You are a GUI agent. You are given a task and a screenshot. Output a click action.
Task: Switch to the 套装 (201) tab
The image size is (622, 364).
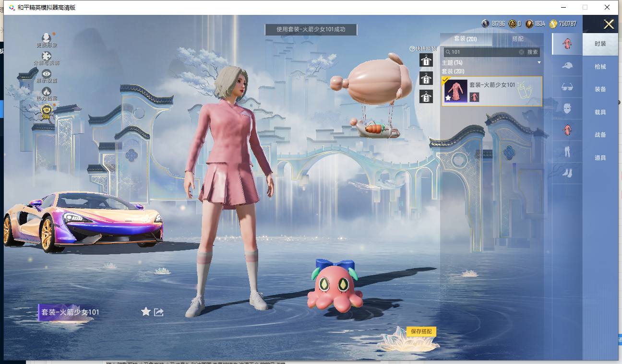[x=466, y=39]
